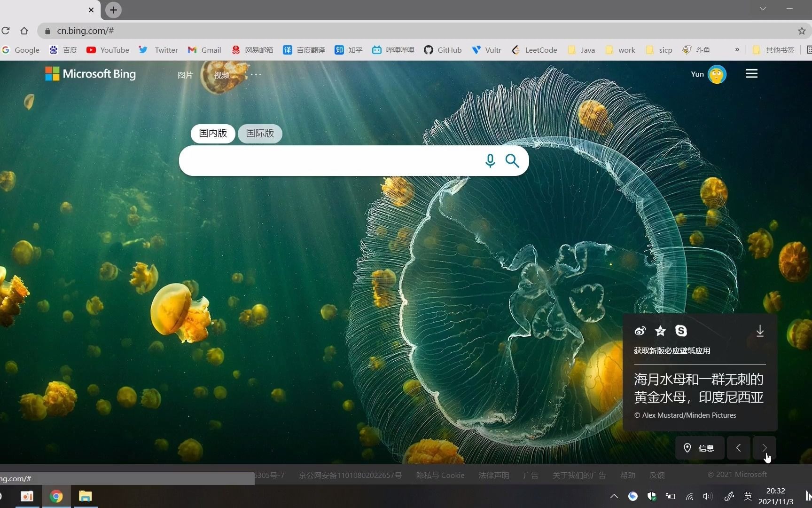
Task: Open the taskbar clock 20:32
Action: pyautogui.click(x=776, y=496)
